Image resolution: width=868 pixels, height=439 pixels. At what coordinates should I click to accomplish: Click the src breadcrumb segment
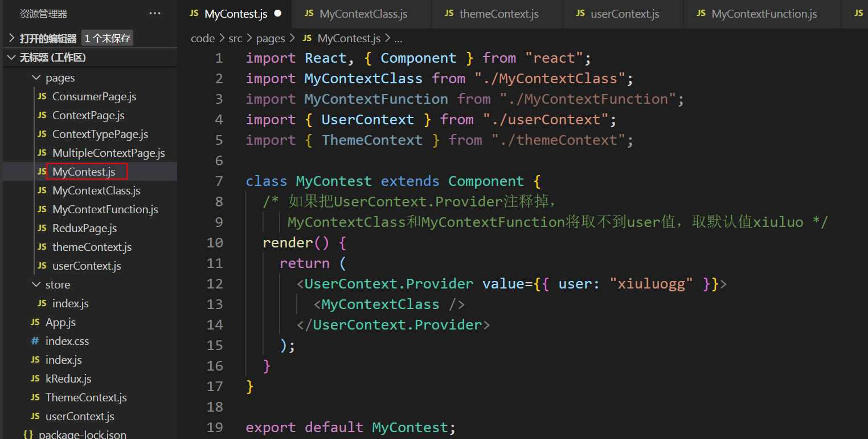[235, 39]
